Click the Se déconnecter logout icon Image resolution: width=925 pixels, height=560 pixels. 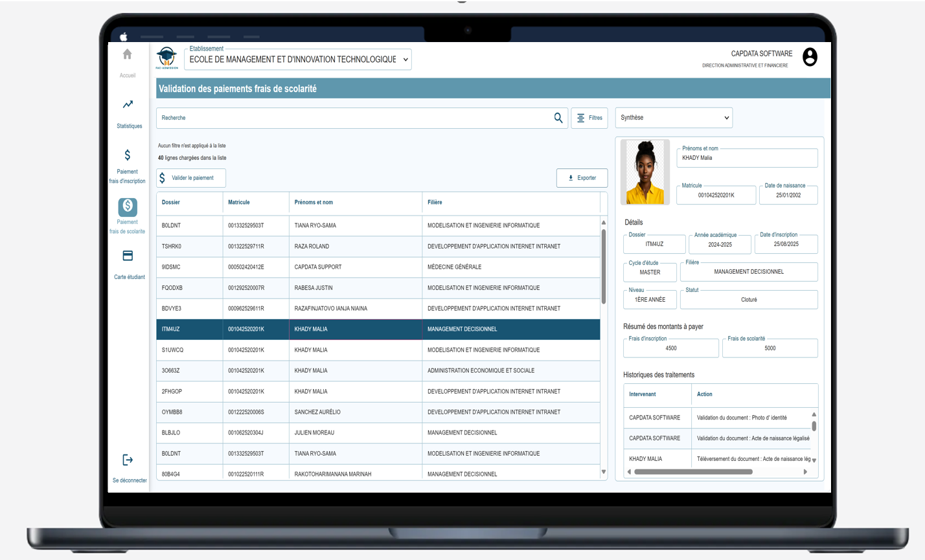(128, 460)
